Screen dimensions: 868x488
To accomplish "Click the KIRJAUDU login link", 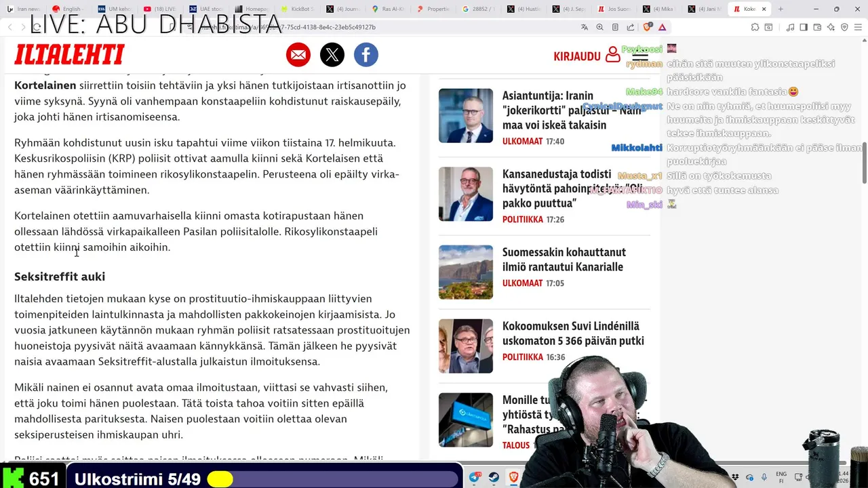I will (577, 56).
